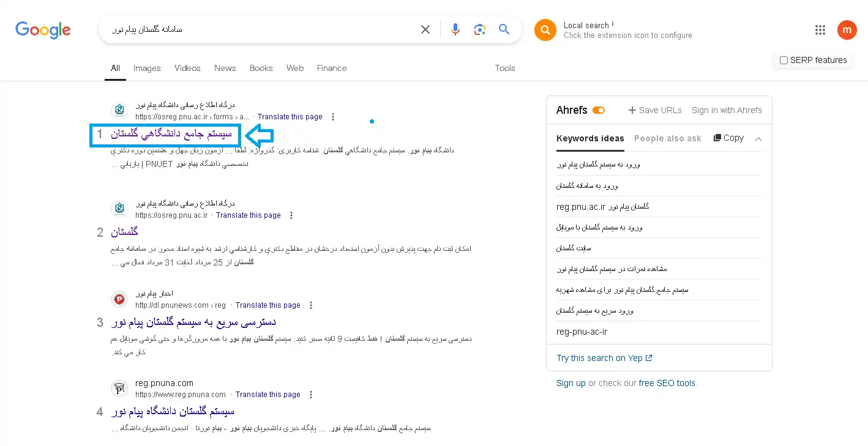This screenshot has height=446, width=868.
Task: Click favicon of first osreg.pnu.ac.ir result
Action: 119,111
